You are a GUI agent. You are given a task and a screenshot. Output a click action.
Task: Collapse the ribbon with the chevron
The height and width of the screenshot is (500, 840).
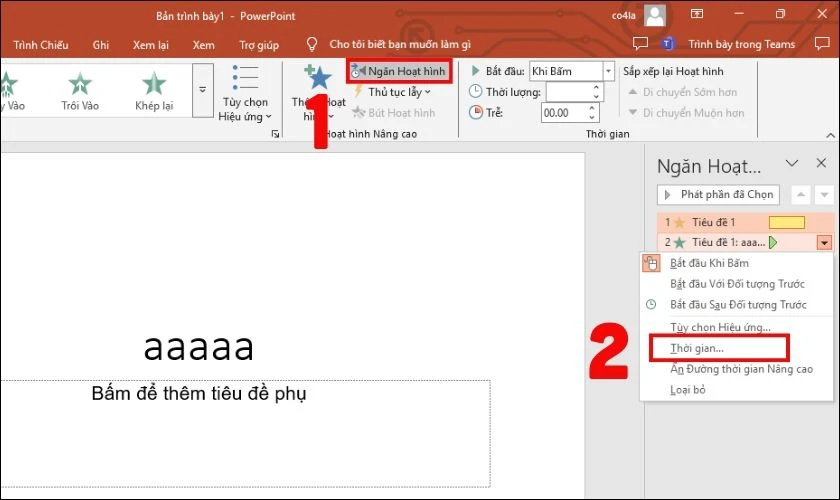pos(830,135)
